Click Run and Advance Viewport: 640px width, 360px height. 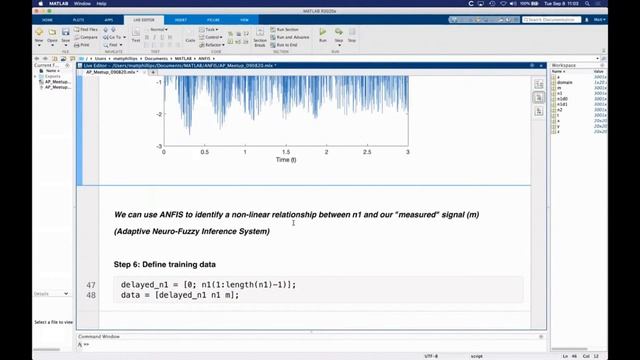290,37
